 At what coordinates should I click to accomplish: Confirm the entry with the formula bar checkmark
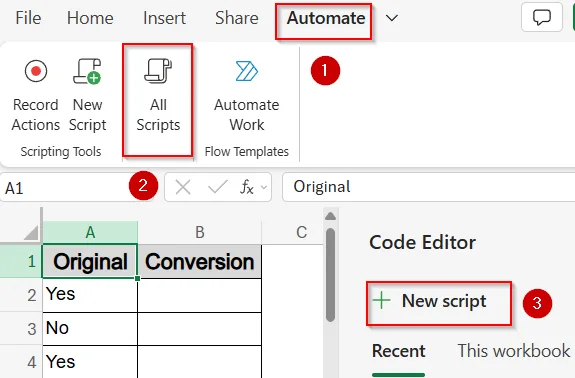pos(217,187)
